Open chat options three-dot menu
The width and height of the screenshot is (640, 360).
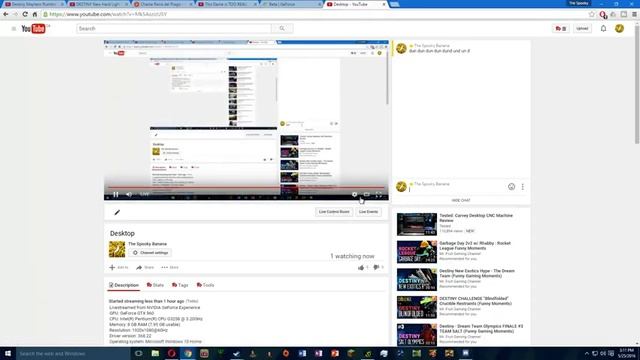[522, 187]
